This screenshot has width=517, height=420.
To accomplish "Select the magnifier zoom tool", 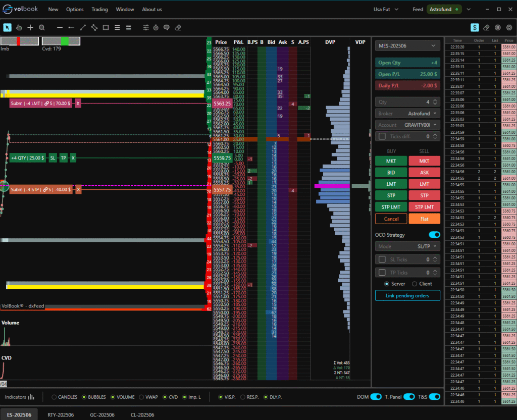I will 42,28.
